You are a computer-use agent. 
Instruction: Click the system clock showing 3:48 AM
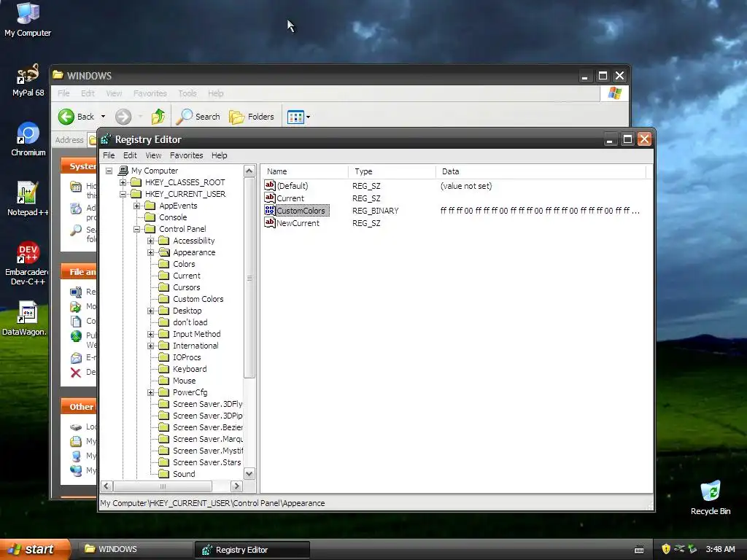(720, 549)
